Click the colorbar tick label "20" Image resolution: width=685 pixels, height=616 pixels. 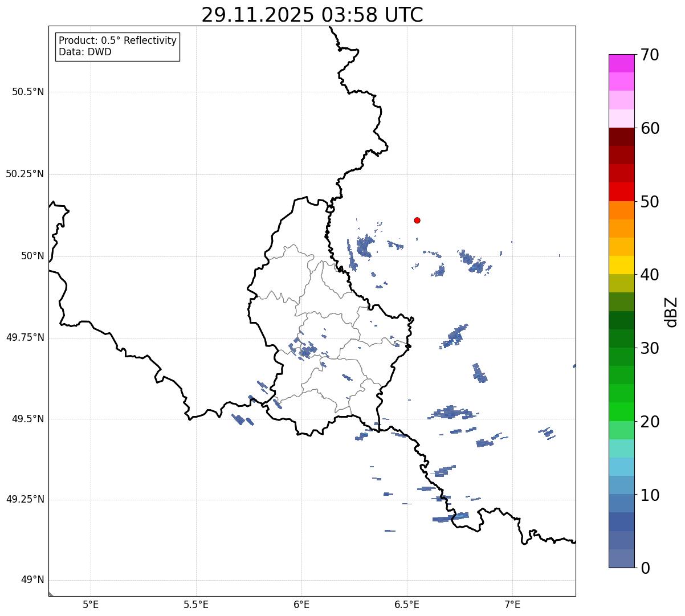tap(650, 422)
